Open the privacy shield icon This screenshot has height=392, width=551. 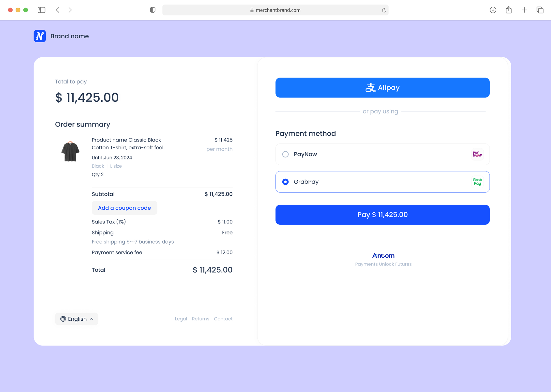tap(153, 10)
